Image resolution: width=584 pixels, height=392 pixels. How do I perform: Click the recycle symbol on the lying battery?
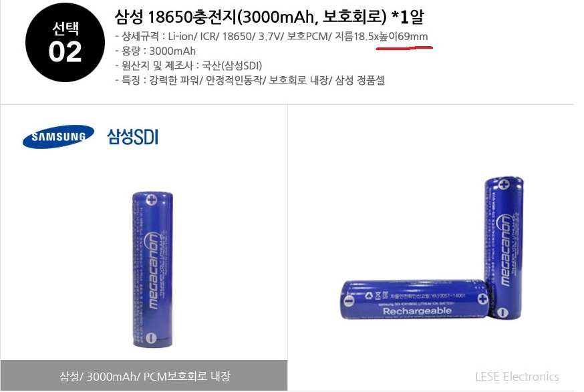[369, 296]
